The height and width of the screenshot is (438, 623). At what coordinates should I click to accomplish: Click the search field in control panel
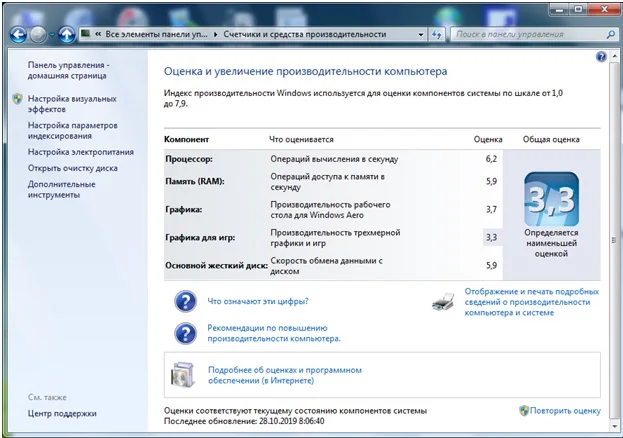click(528, 35)
